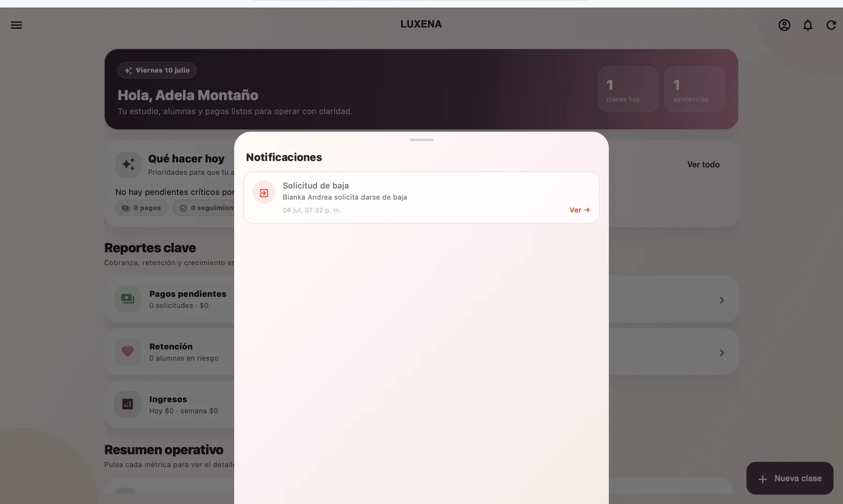Click the Resumen operativo heading
This screenshot has height=504, width=843.
164,450
